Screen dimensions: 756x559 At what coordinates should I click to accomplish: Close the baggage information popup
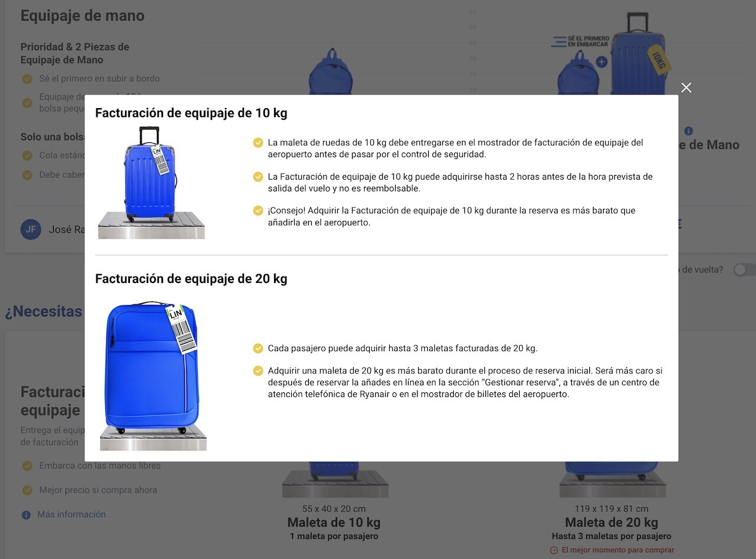click(x=686, y=87)
